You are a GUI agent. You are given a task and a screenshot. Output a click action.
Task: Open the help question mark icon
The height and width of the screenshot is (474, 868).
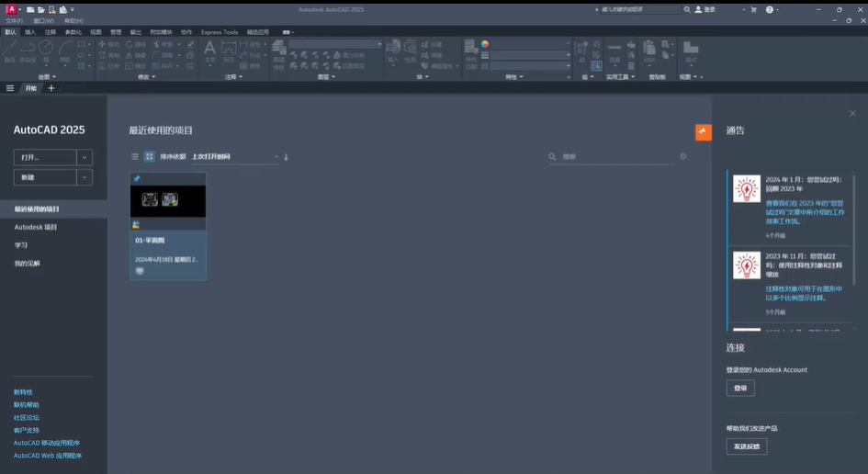click(x=770, y=9)
